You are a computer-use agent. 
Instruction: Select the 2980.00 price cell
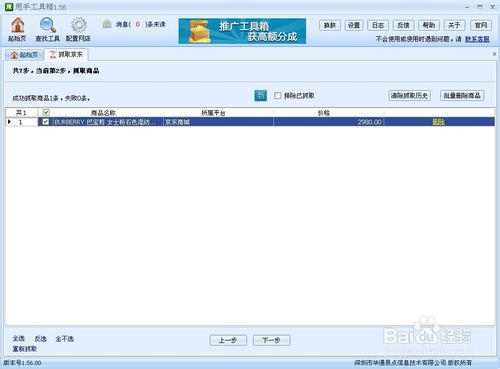point(328,122)
